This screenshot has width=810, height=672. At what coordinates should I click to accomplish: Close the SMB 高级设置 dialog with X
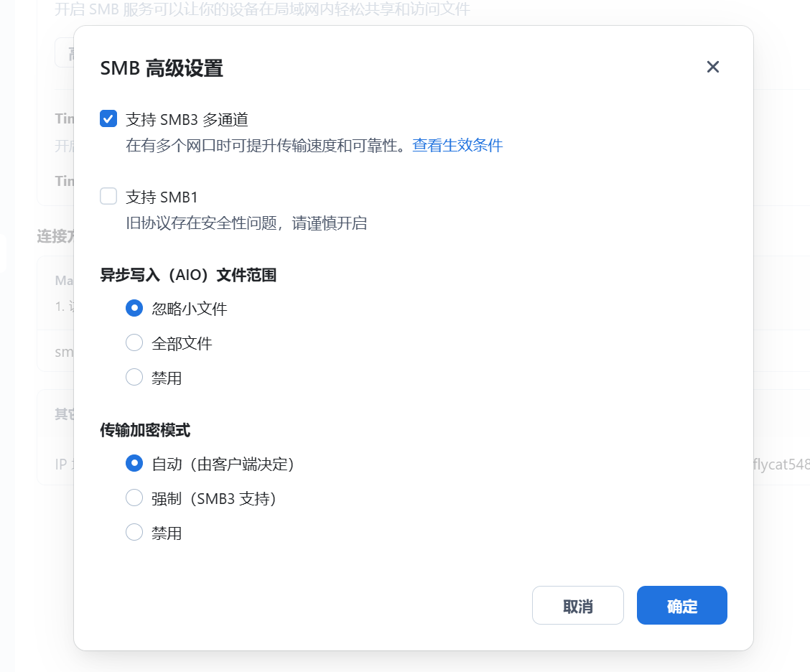(712, 67)
